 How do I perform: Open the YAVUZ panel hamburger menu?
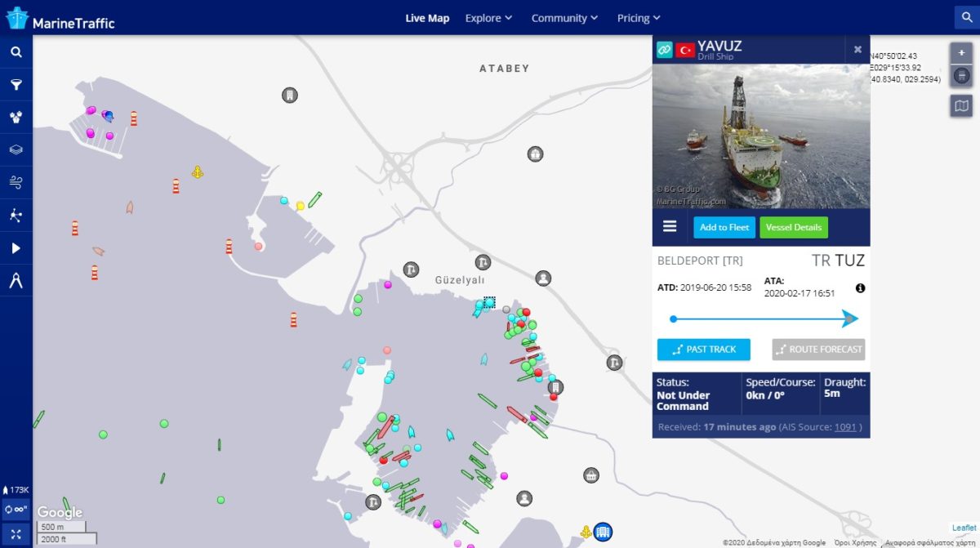coord(670,226)
